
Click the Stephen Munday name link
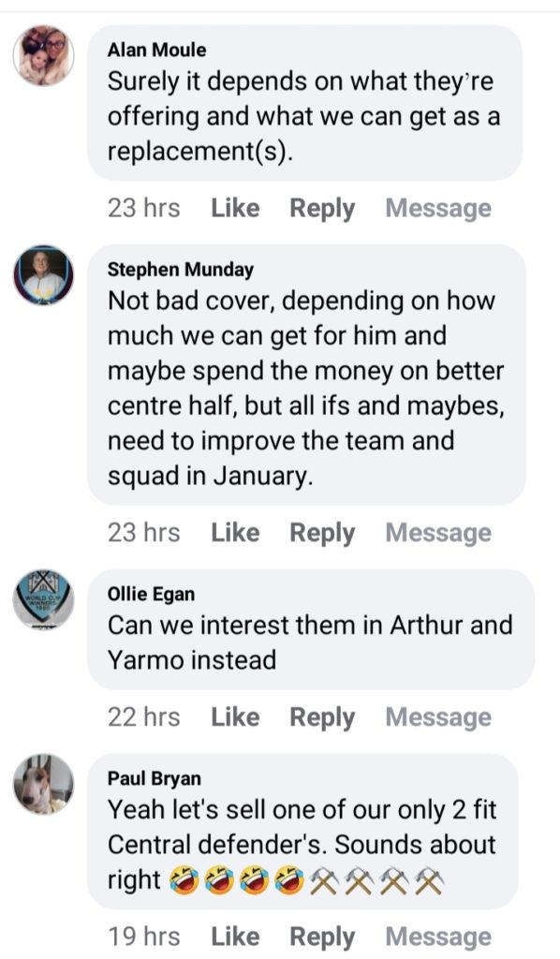(x=181, y=270)
